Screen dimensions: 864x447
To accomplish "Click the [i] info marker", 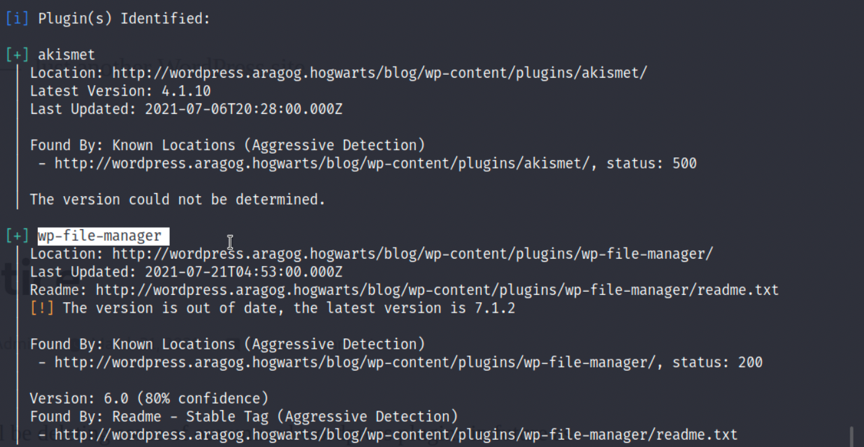I will coord(14,18).
